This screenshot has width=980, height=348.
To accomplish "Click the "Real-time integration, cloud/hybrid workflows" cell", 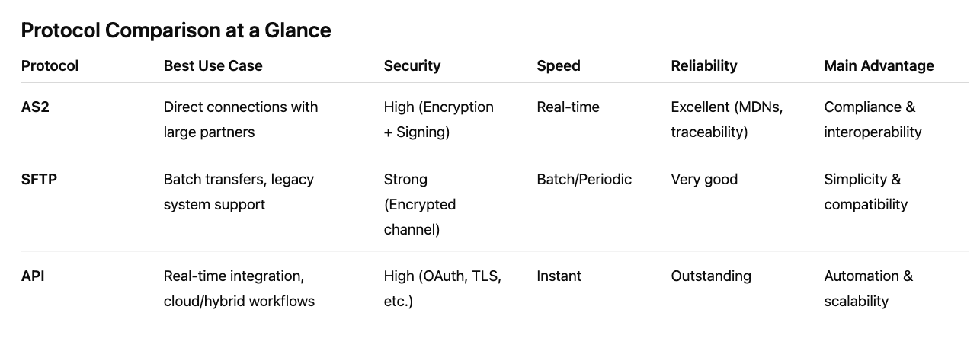I will coord(239,289).
